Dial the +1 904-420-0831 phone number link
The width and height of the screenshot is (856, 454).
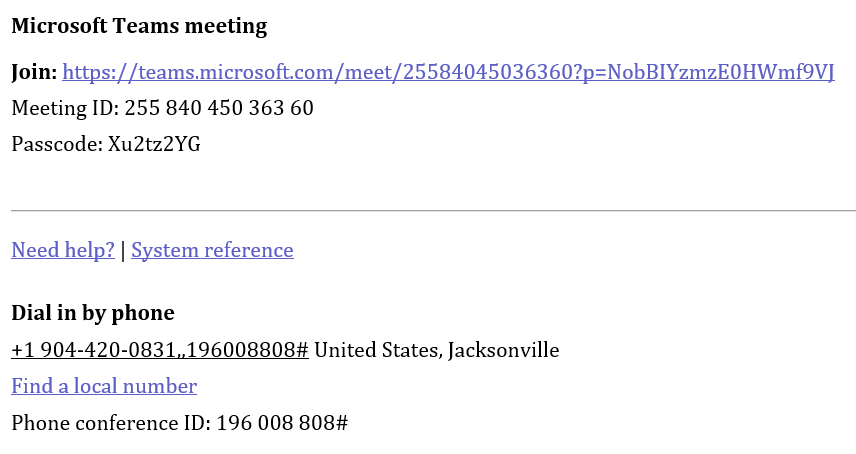pyautogui.click(x=160, y=350)
